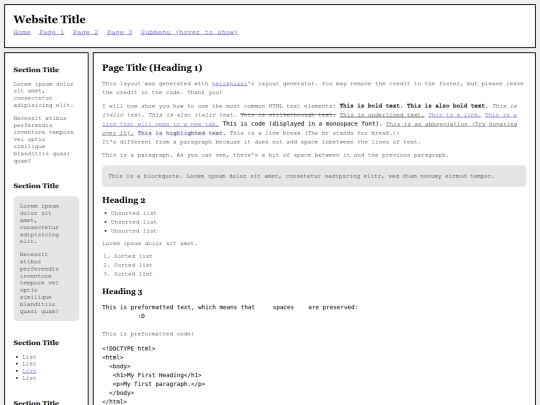Click the '3. Sorted list' item
Screen dimensions: 540x405
pos(128,274)
